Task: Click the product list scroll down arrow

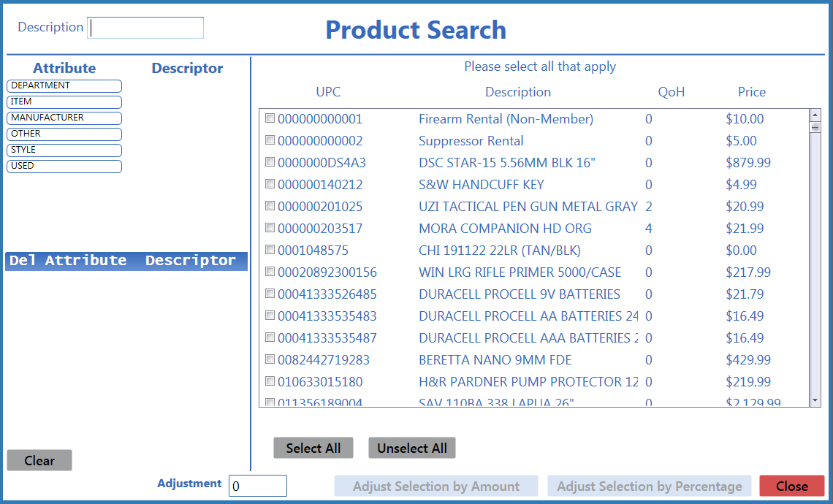Action: coord(815,401)
